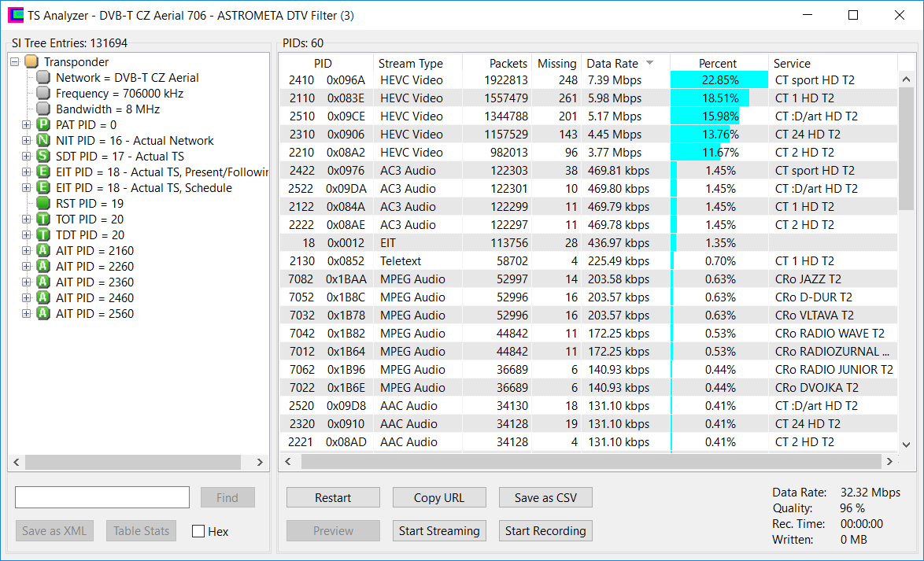Click the green icon for RST PID 19
Screen dimensions: 924x561
click(x=43, y=204)
